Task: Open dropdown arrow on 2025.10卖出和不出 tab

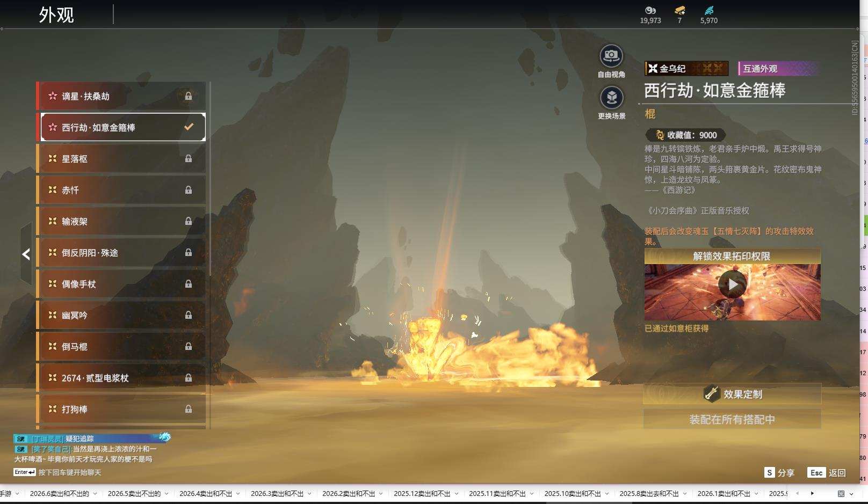Action: [x=607, y=494]
